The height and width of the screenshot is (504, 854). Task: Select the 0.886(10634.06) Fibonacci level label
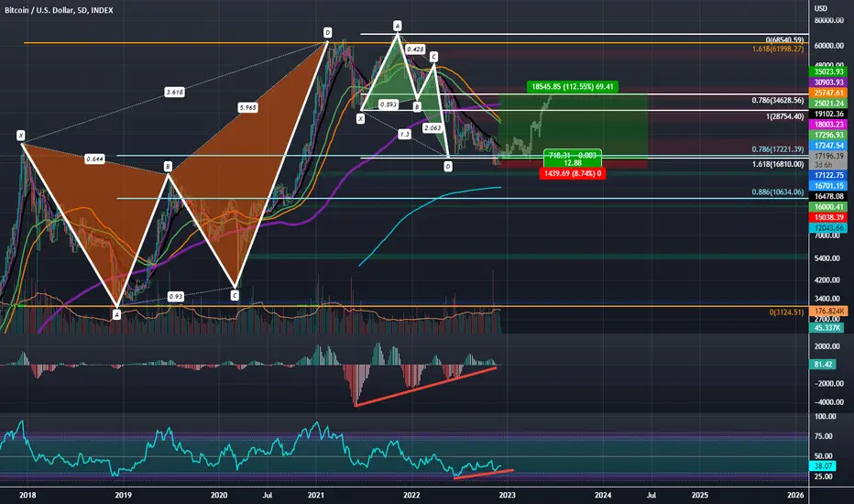[778, 192]
